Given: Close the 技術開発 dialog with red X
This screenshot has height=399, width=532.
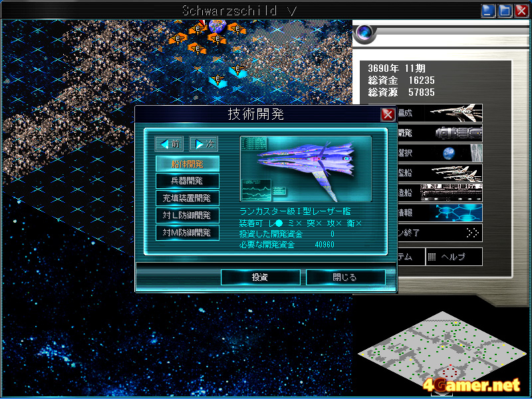Looking at the screenshot, I should coord(388,114).
